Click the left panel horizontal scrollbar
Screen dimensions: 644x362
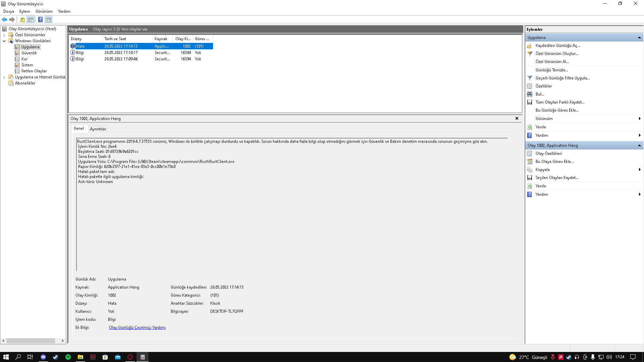[31, 341]
